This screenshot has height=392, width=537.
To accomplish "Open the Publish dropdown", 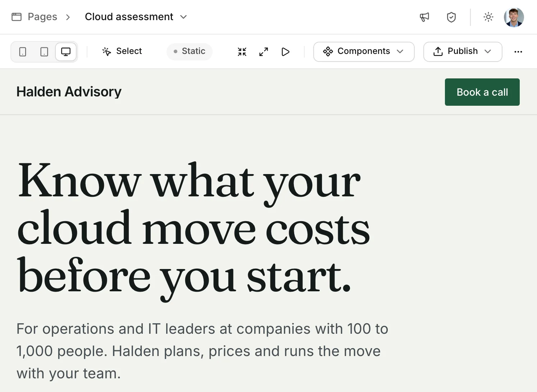I will (x=463, y=52).
